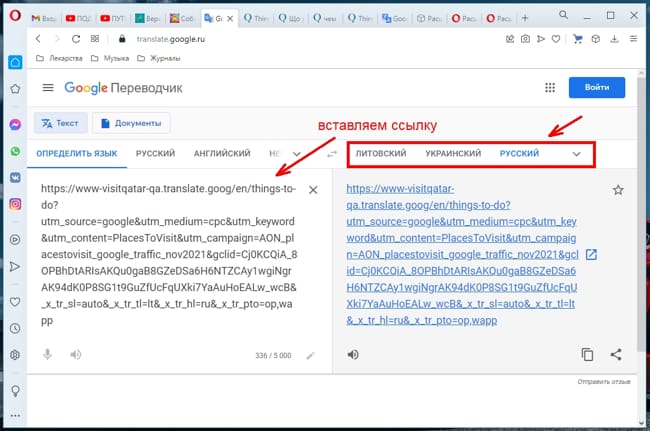Viewport: 650px width, 431px height.
Task: Go back to previous page
Action: (38, 39)
